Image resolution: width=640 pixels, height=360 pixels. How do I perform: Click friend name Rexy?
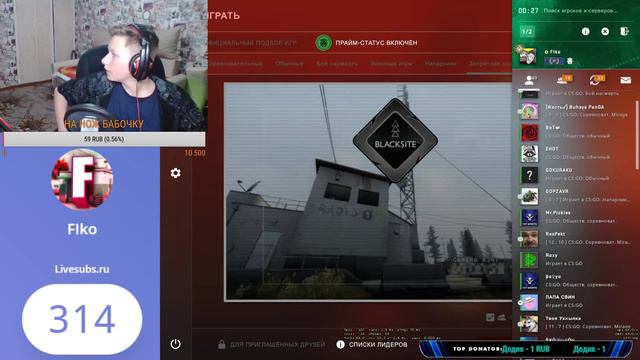(551, 255)
